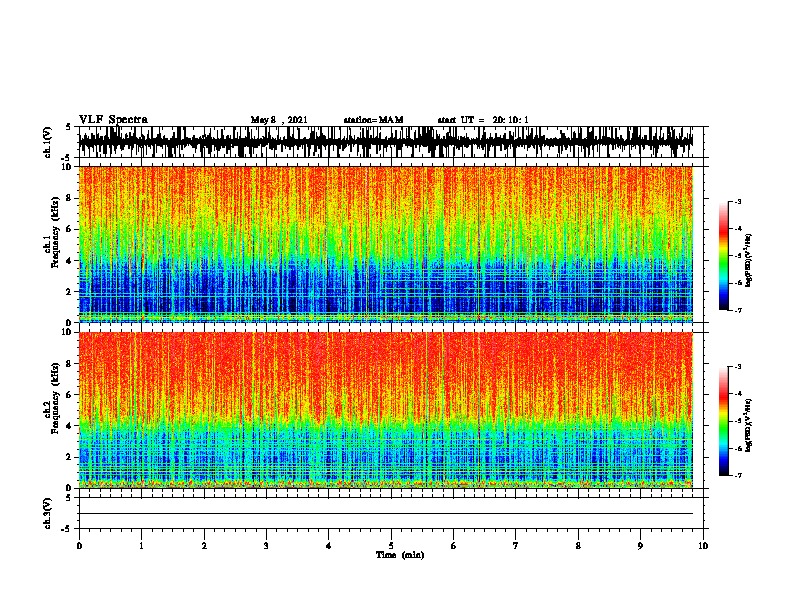Click inside the ch.2 spectrogram plot
Viewport: 792px width, 612px height.
pyautogui.click(x=386, y=410)
